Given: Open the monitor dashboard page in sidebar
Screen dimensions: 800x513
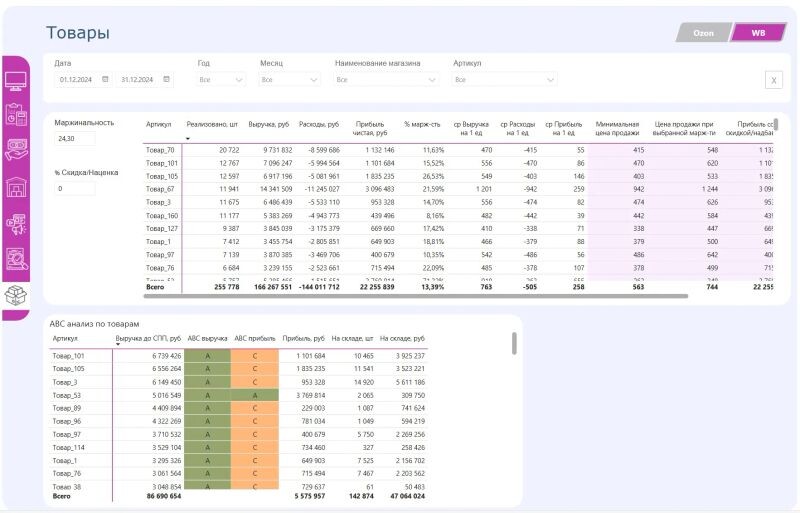Looking at the screenshot, I should 16,80.
